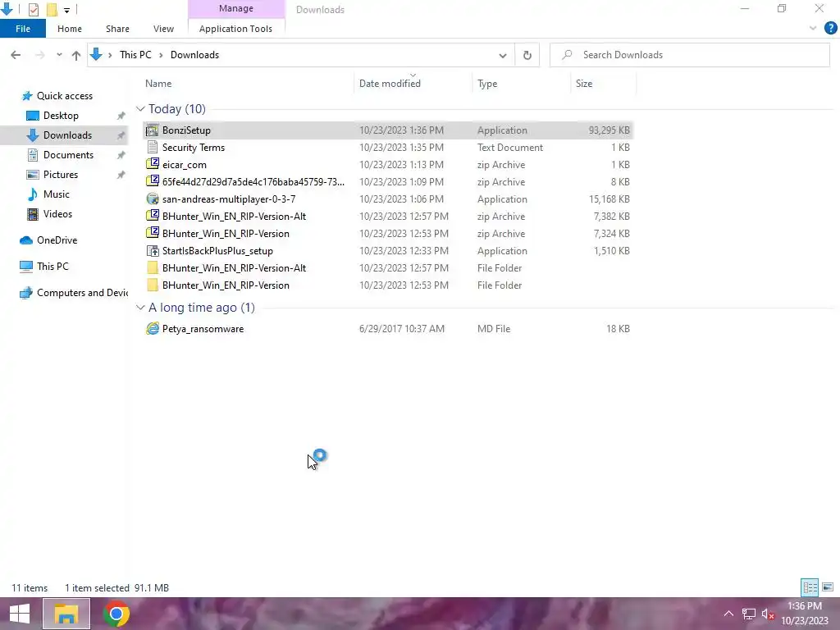Image resolution: width=840 pixels, height=630 pixels.
Task: Click the BonziSetup application icon
Action: (153, 130)
